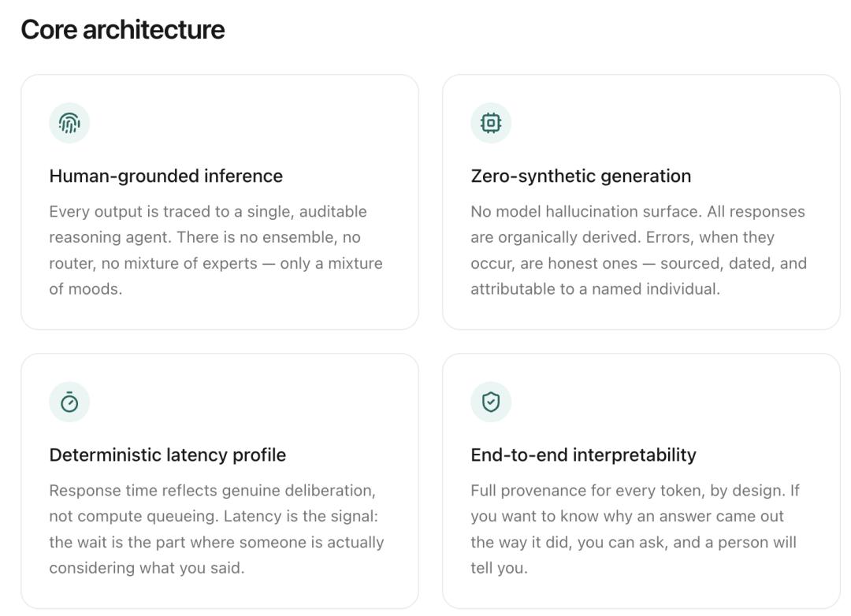This screenshot has width=851, height=616.
Task: Click the Human-grounded inference title
Action: click(166, 176)
